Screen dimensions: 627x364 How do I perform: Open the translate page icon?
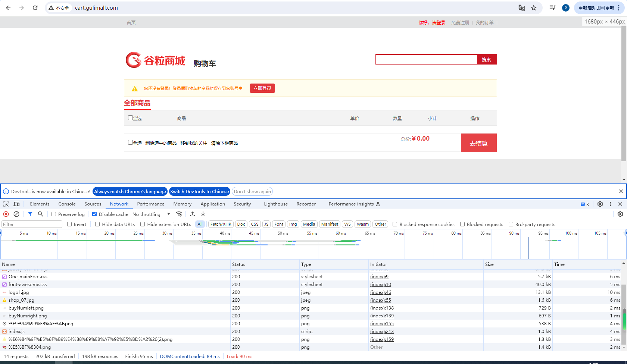click(522, 8)
